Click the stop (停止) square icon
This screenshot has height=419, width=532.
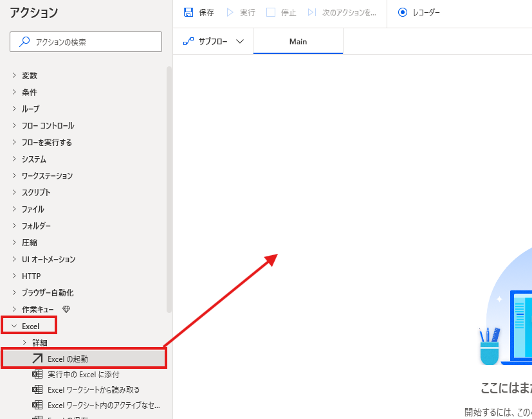click(x=271, y=13)
